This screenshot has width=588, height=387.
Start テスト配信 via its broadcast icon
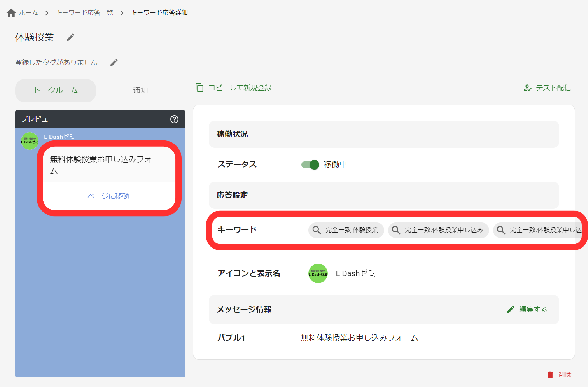tap(527, 88)
